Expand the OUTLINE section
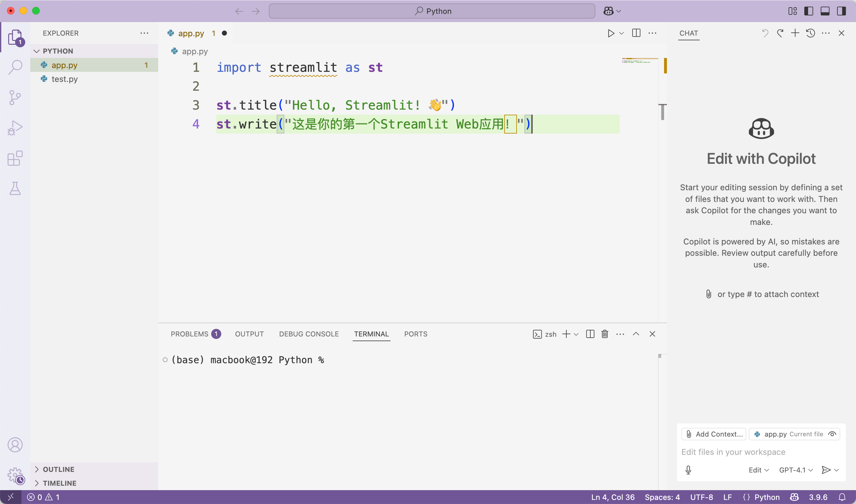This screenshot has width=856, height=504. point(58,469)
